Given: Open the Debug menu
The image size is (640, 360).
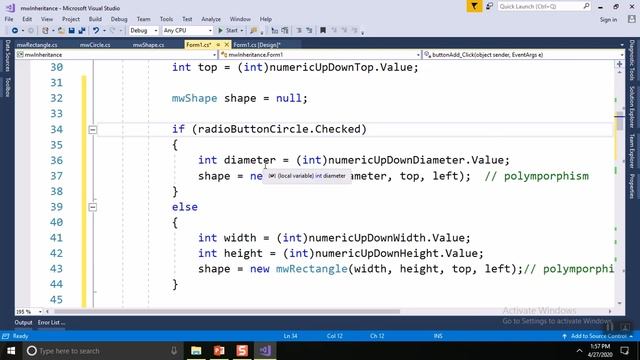Looking at the screenshot, I should tap(119, 19).
